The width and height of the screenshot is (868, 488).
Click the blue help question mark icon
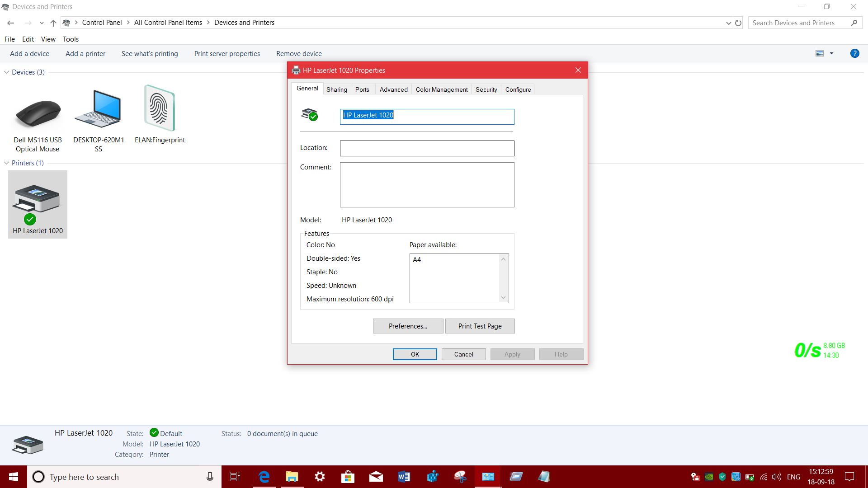point(854,53)
